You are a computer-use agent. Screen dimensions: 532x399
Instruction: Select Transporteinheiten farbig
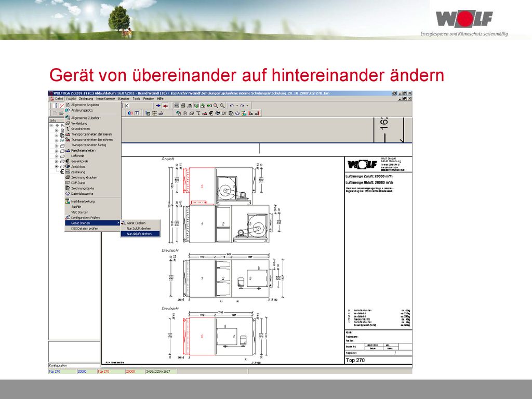click(x=92, y=145)
